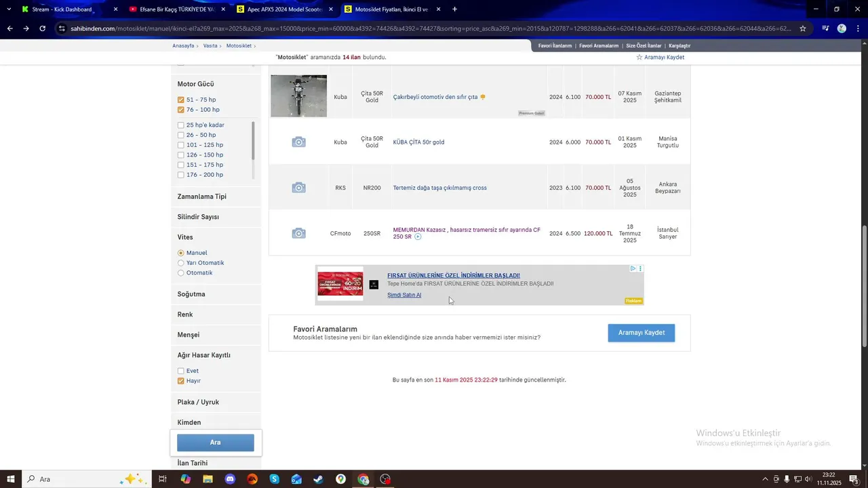Image resolution: width=868 pixels, height=488 pixels.
Task: Click the Vasıta breadcrumb link
Action: point(210,46)
